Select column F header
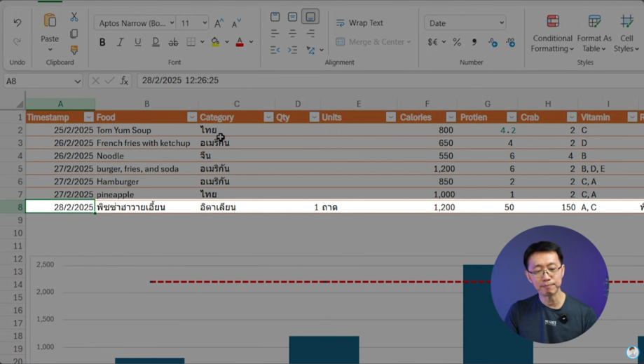 point(427,104)
